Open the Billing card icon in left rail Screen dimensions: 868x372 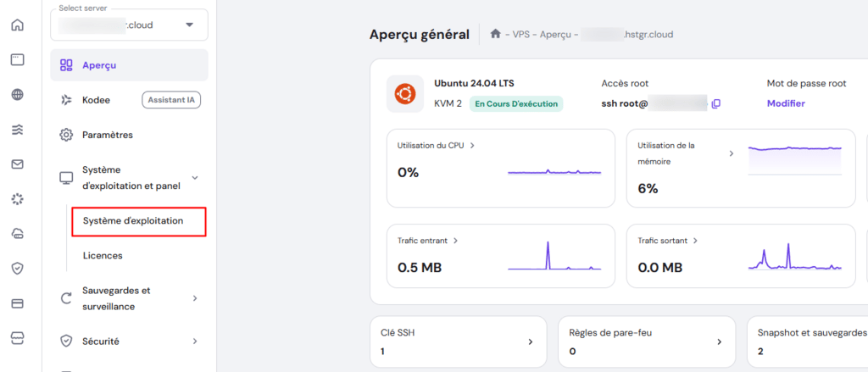click(18, 303)
